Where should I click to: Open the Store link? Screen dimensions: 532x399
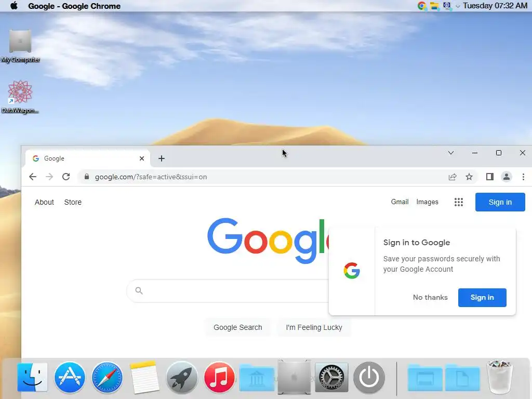[73, 202]
